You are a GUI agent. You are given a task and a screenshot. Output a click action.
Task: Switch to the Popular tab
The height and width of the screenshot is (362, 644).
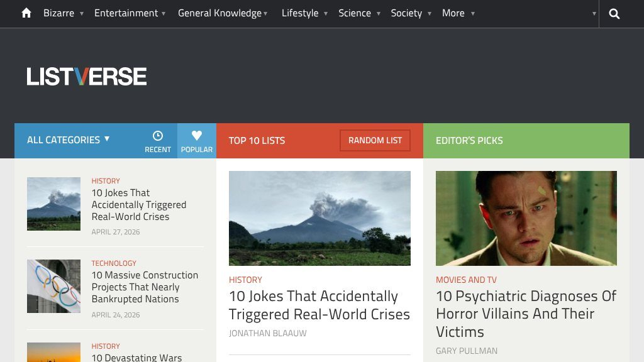point(197,141)
